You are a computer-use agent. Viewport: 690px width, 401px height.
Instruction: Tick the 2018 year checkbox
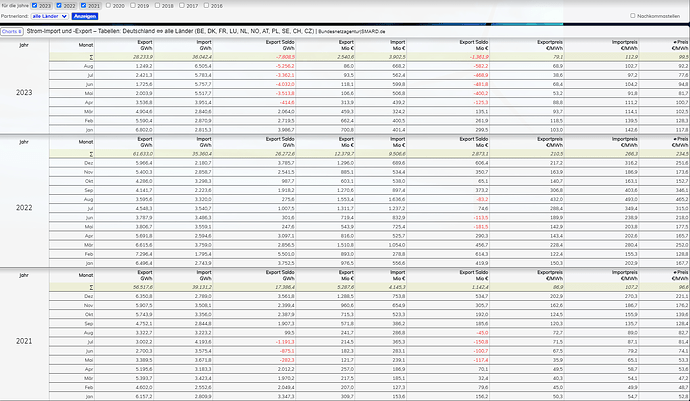coord(158,5)
